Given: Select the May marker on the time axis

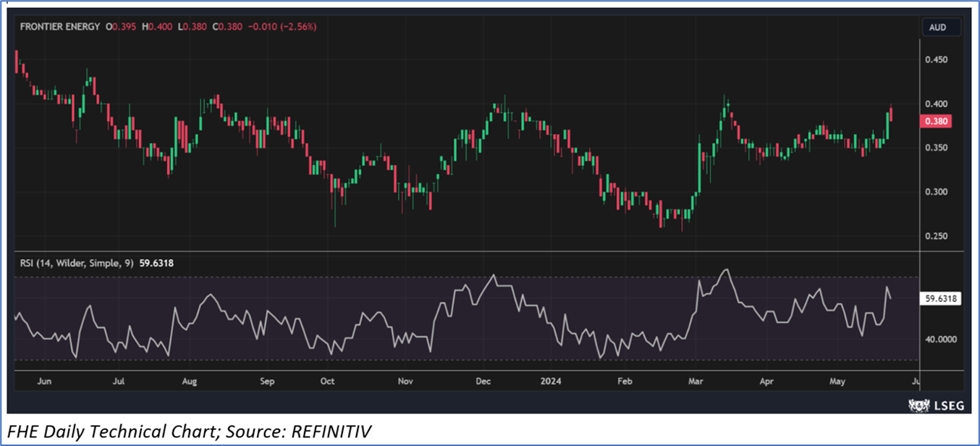Looking at the screenshot, I should 837,381.
